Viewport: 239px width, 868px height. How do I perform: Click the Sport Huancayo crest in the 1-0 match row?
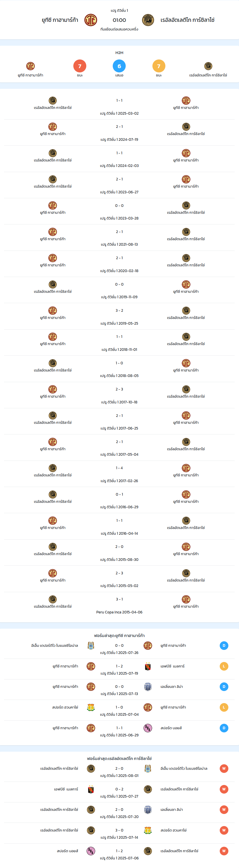[x=91, y=707]
